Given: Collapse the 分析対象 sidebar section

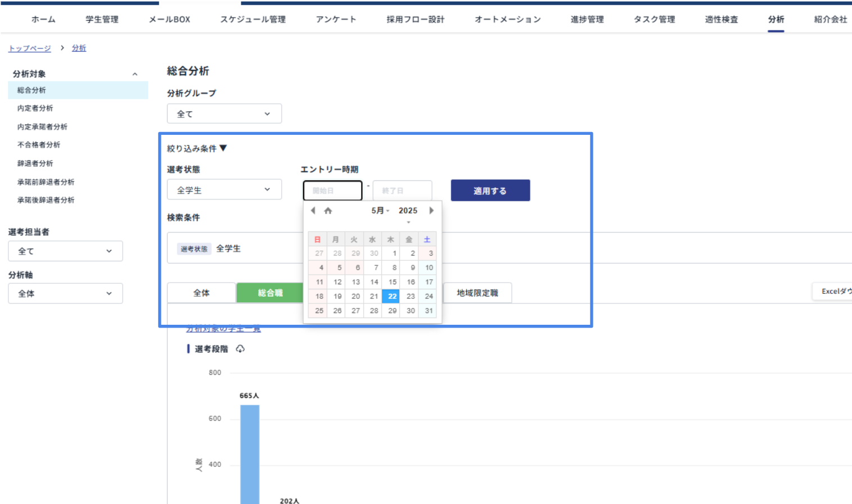Looking at the screenshot, I should (134, 73).
